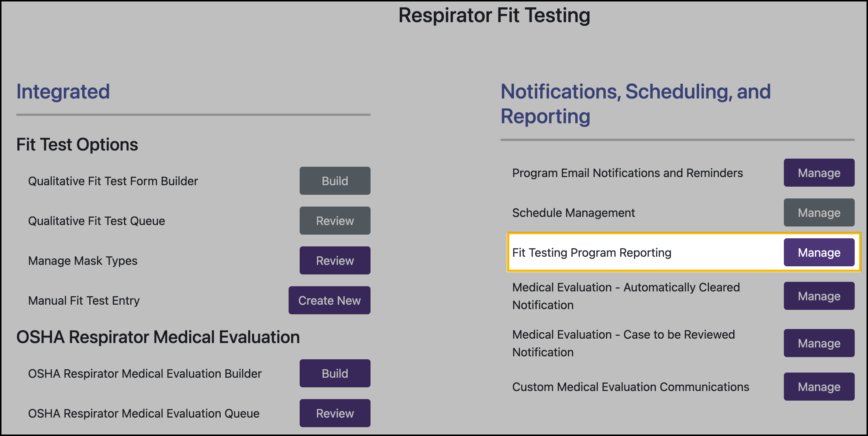Click the Manage Mask Types label
This screenshot has height=436, width=868.
coord(82,260)
